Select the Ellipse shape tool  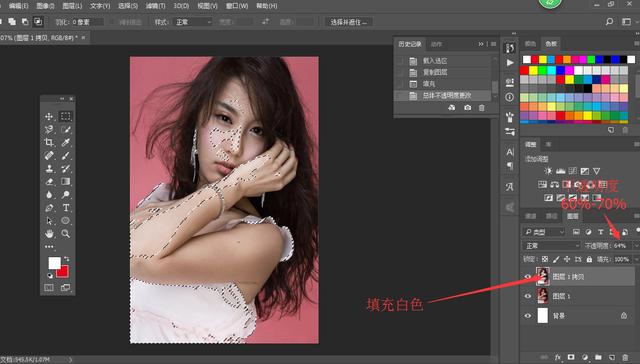[65, 221]
